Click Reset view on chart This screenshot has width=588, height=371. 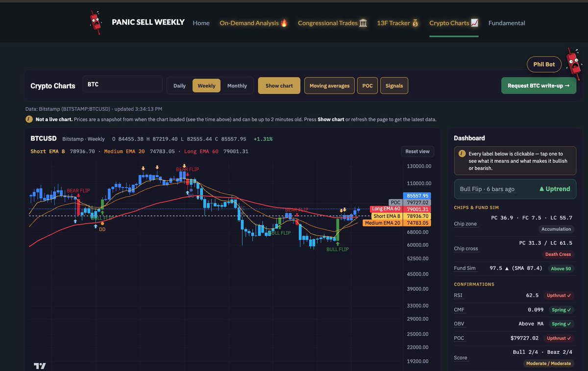(417, 151)
